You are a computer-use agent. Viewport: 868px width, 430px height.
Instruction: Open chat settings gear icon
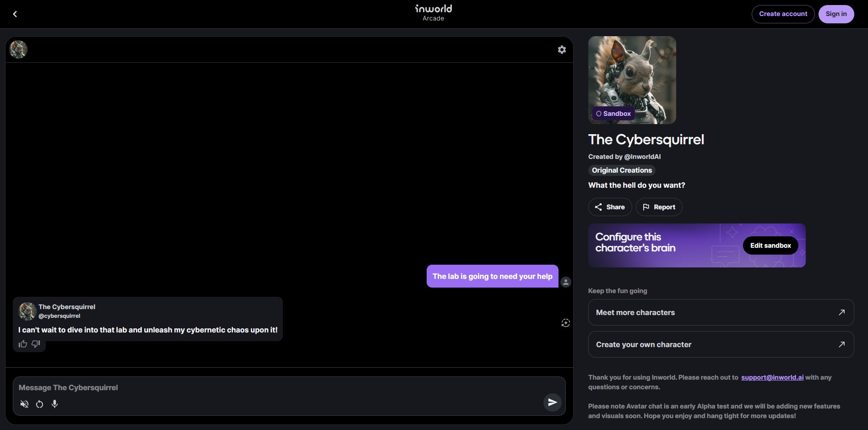562,49
